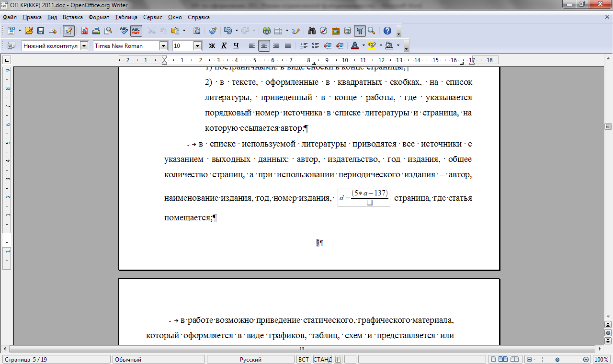Open Data Sources cylinder icon
The height and width of the screenshot is (364, 613).
pos(348,31)
